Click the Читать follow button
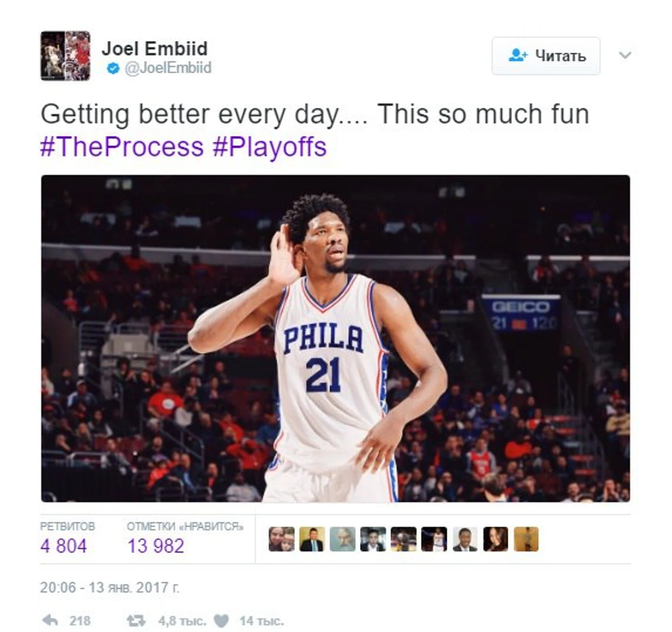The image size is (672, 632). (545, 56)
